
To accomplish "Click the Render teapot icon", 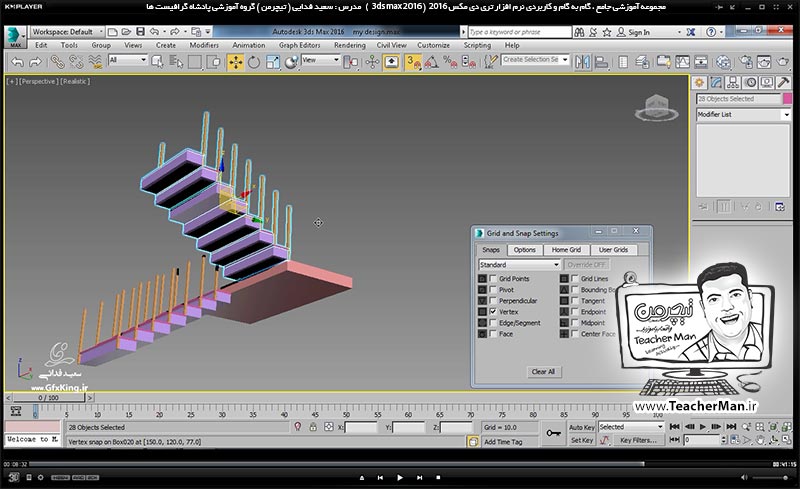I will pyautogui.click(x=783, y=62).
